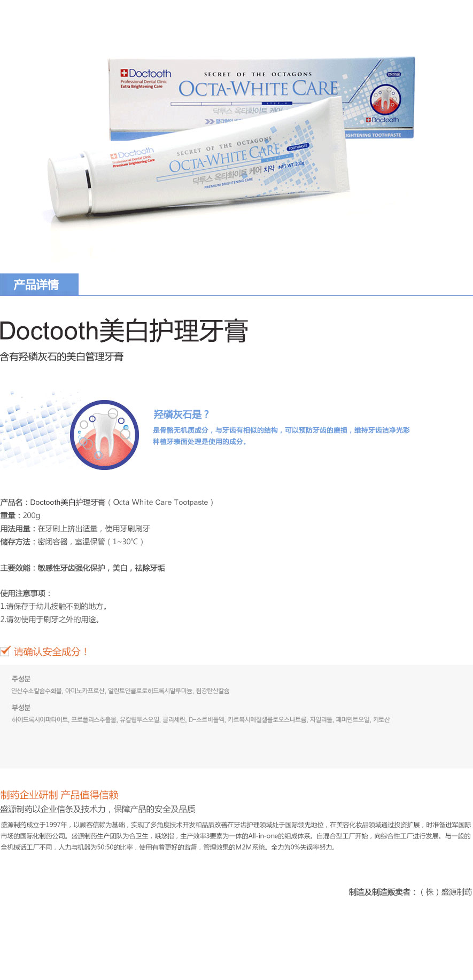Click the sub ingredient list starting 하이드록시아파타이트
The width and height of the screenshot is (473, 980).
click(200, 719)
